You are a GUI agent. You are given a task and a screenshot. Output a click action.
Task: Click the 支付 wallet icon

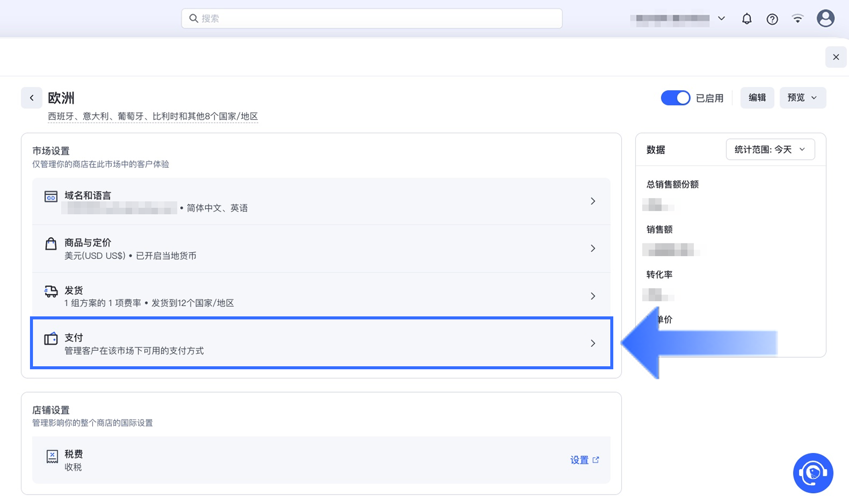[51, 339]
